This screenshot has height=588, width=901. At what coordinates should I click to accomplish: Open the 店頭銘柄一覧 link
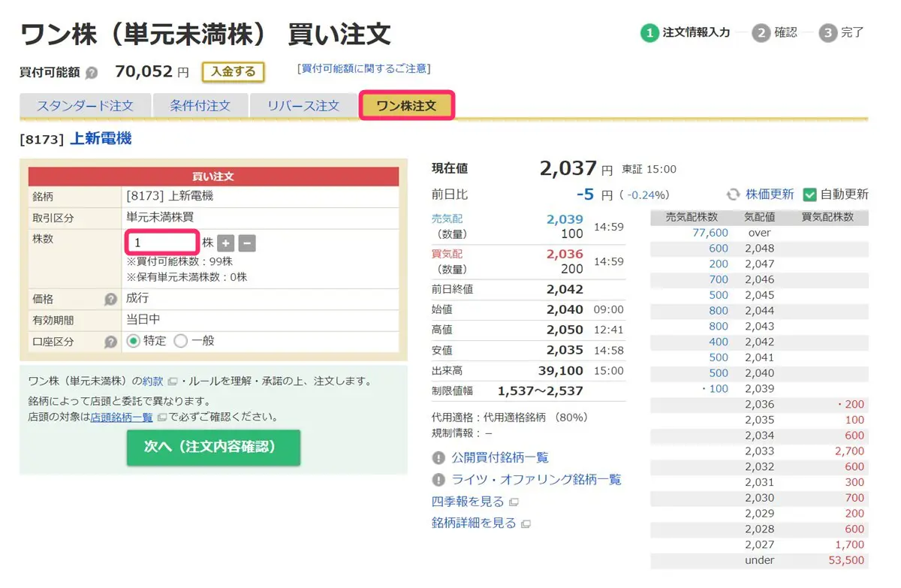pyautogui.click(x=122, y=418)
